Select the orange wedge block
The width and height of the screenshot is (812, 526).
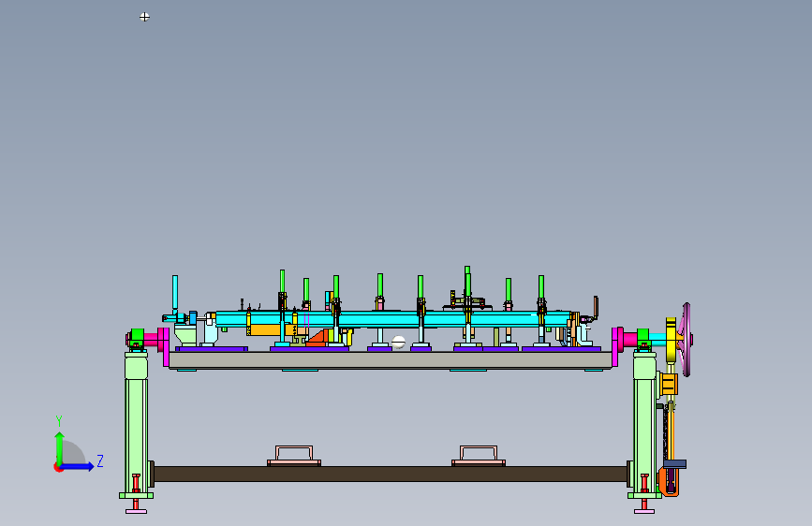coord(317,338)
